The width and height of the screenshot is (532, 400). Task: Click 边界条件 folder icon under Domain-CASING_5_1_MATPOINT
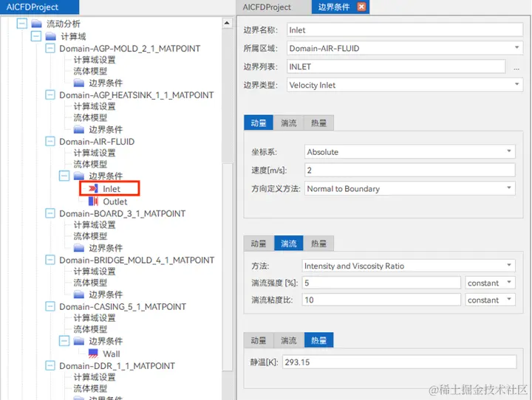pyautogui.click(x=79, y=341)
